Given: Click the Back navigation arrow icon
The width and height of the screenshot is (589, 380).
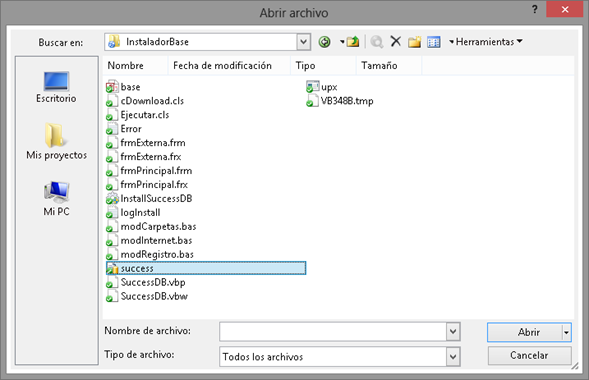Looking at the screenshot, I should click(x=324, y=42).
